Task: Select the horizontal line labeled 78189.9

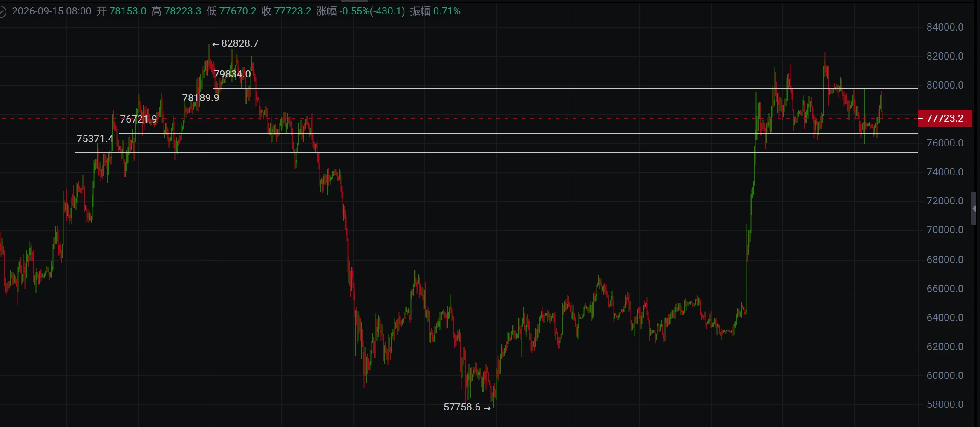Action: click(549, 112)
